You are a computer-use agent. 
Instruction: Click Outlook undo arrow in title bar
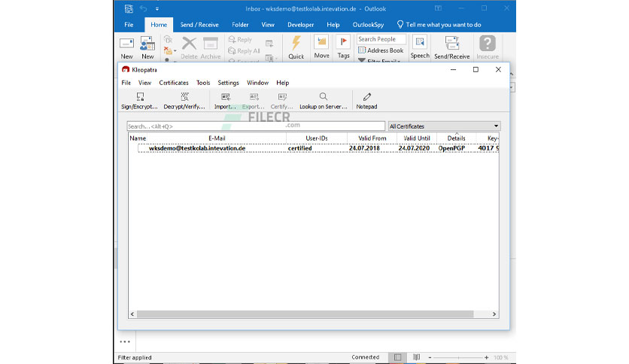[x=143, y=8]
